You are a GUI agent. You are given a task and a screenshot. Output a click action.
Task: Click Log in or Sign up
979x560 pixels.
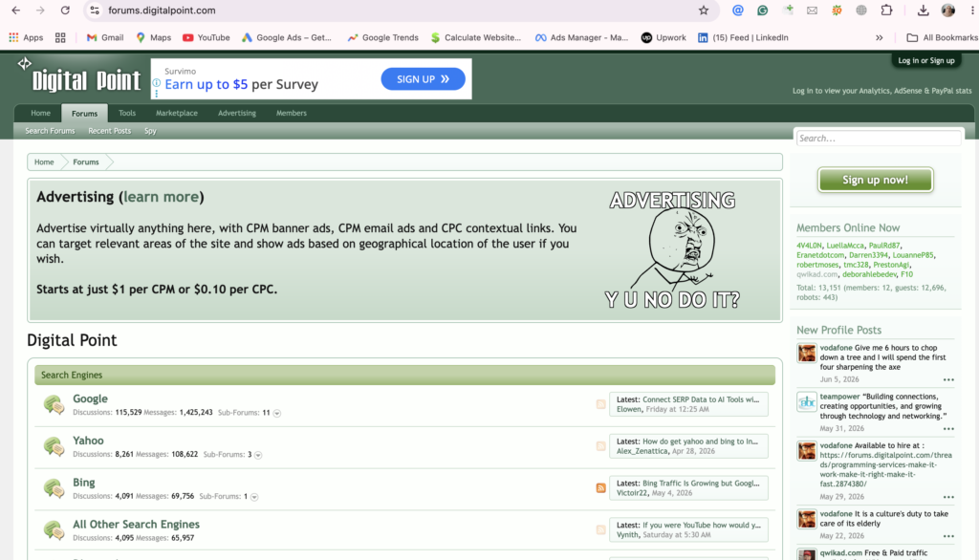coord(925,60)
